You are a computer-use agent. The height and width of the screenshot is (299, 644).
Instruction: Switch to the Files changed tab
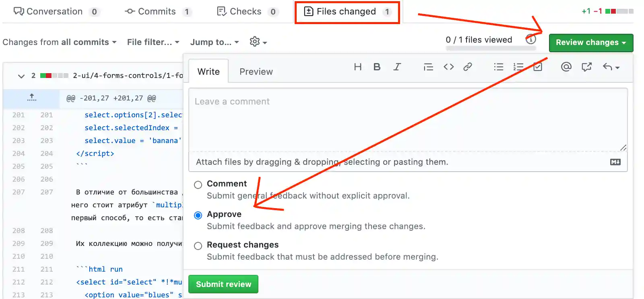pos(347,12)
